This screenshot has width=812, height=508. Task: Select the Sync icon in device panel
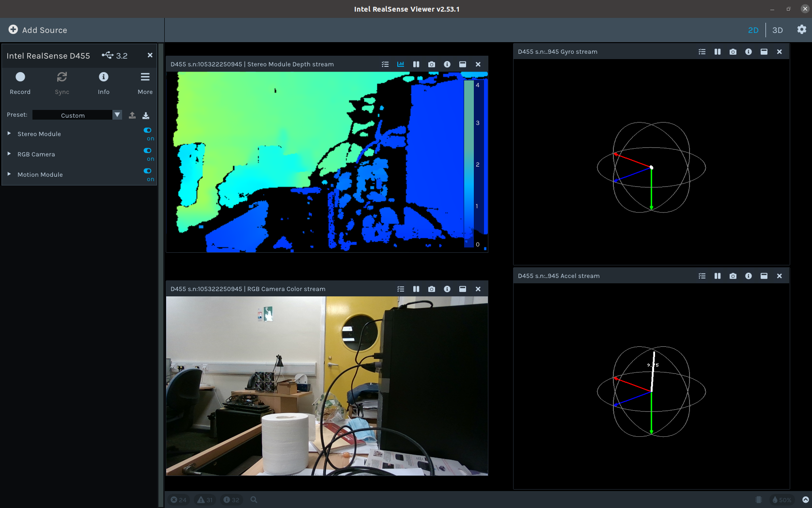(x=62, y=77)
